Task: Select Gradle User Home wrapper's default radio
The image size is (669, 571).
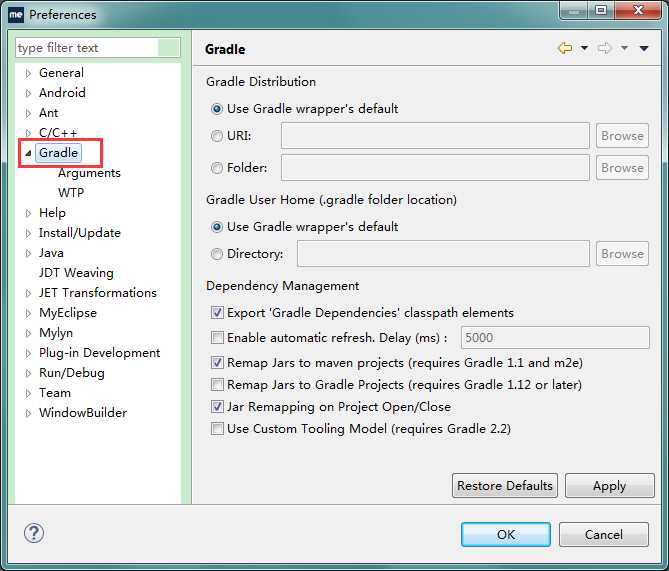Action: point(217,227)
